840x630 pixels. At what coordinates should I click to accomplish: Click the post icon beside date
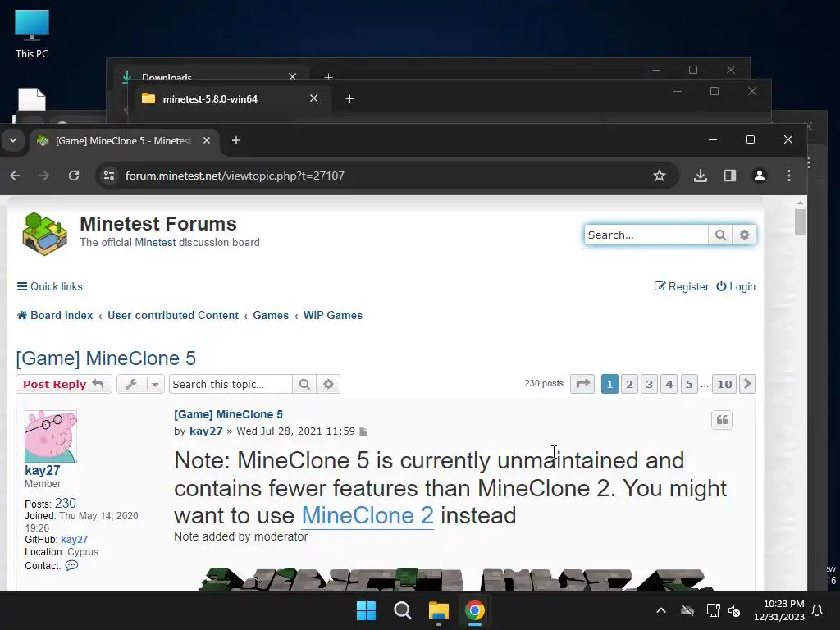pyautogui.click(x=363, y=431)
